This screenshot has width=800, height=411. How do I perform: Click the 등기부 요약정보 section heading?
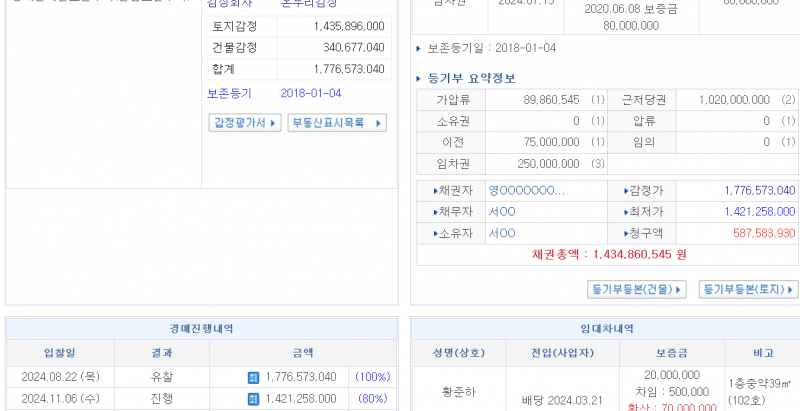coord(471,78)
